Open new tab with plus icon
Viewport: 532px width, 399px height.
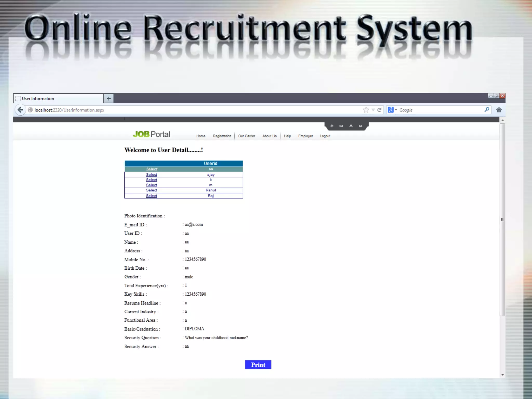(x=109, y=98)
